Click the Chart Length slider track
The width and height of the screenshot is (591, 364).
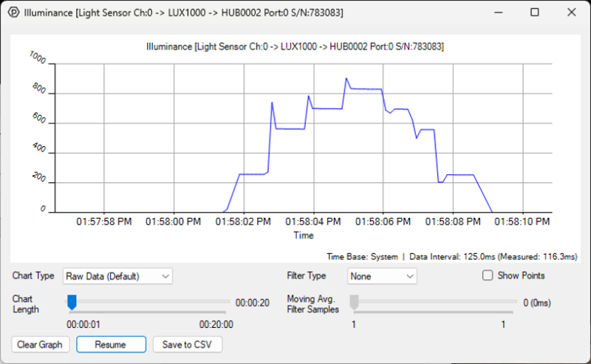tap(149, 302)
